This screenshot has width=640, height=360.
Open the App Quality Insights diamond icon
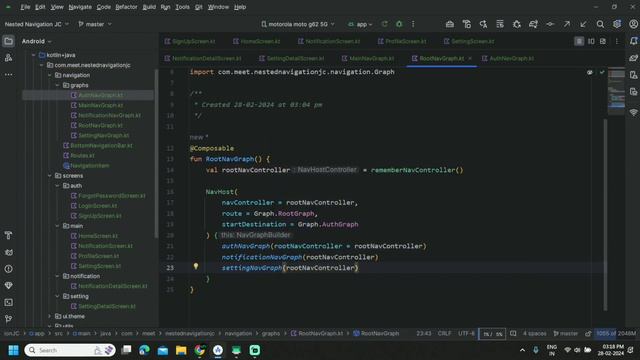[x=8, y=286]
